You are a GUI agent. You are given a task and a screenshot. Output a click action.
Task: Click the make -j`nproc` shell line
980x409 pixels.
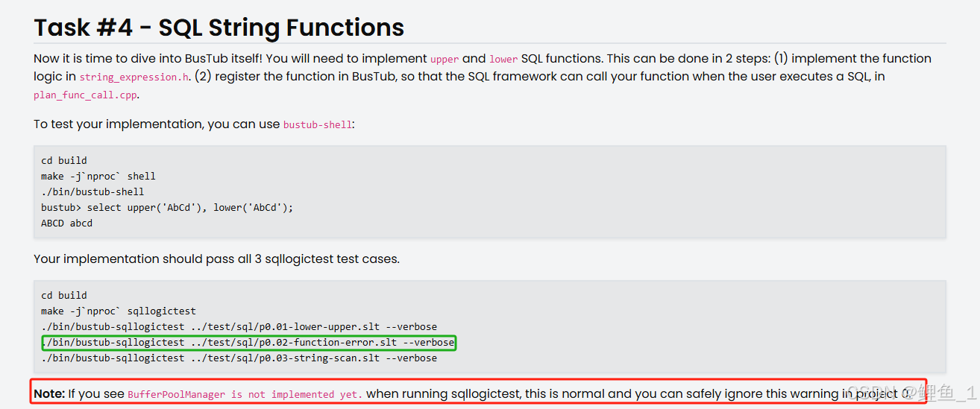pos(98,176)
